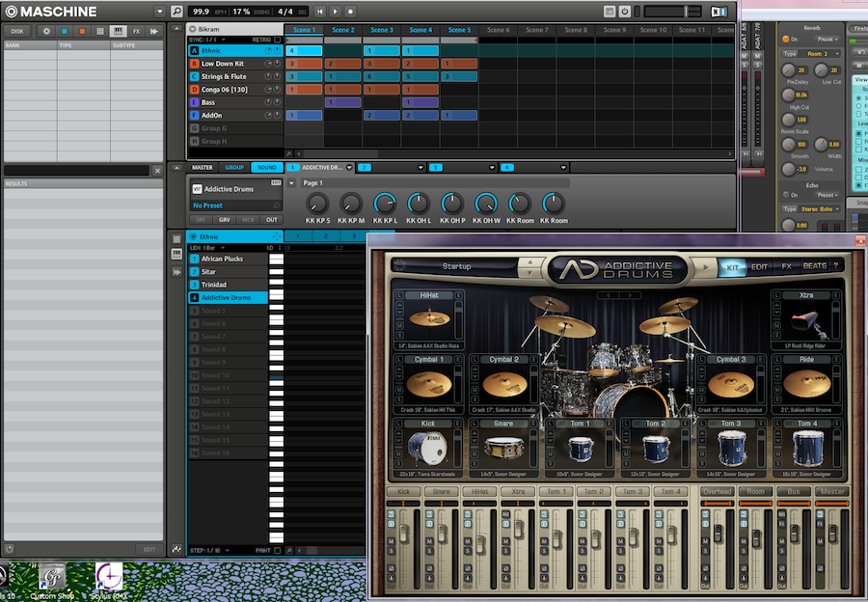Click the EDIT button on the Addictive Drums plugin

coord(276,182)
